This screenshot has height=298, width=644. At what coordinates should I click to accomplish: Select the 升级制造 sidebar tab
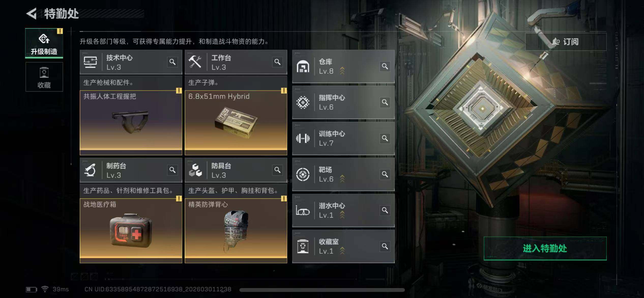(x=44, y=43)
